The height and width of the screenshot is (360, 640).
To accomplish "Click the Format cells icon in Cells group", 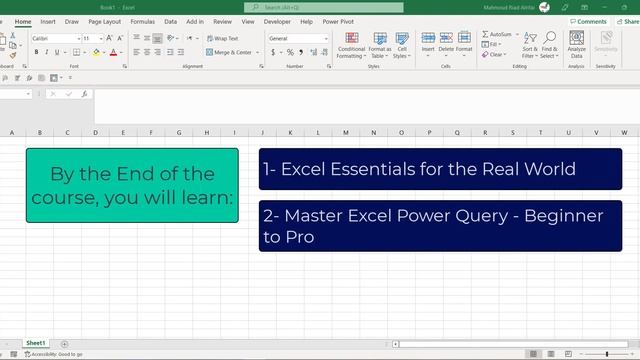I will point(464,38).
